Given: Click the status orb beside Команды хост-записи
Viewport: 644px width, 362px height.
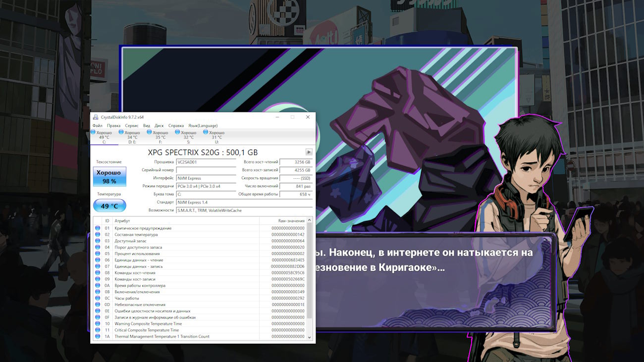Looking at the screenshot, I should tap(98, 279).
